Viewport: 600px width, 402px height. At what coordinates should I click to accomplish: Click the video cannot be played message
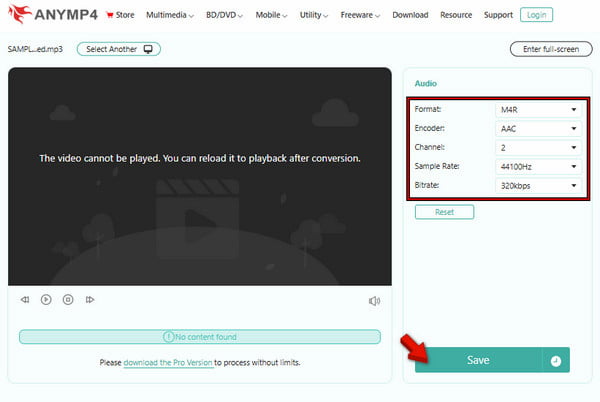[x=200, y=158]
